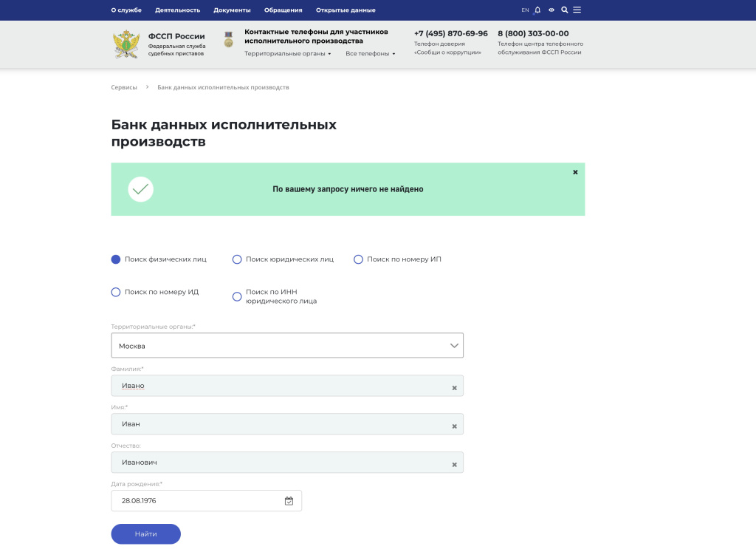Open the Москва region selector chevron

coord(453,345)
